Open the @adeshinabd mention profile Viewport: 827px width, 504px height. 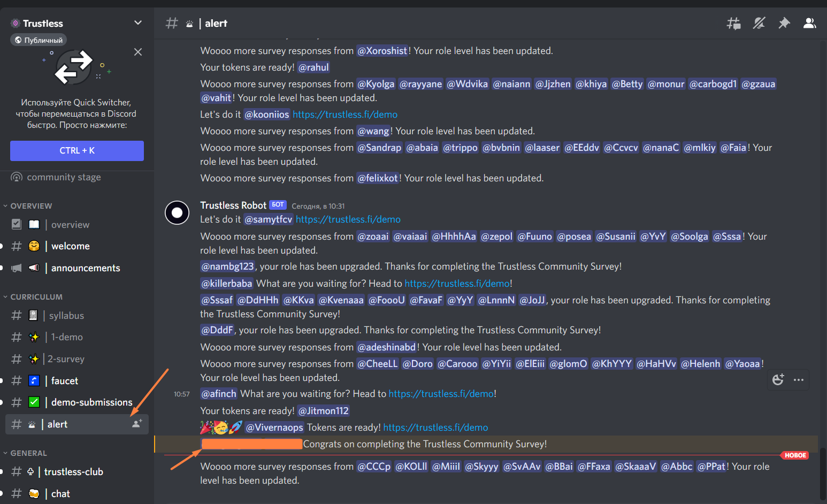pos(387,347)
